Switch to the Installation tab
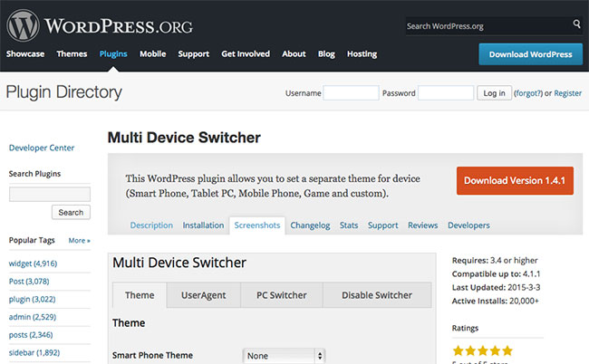Screen dimensions: 589x364 tap(203, 225)
